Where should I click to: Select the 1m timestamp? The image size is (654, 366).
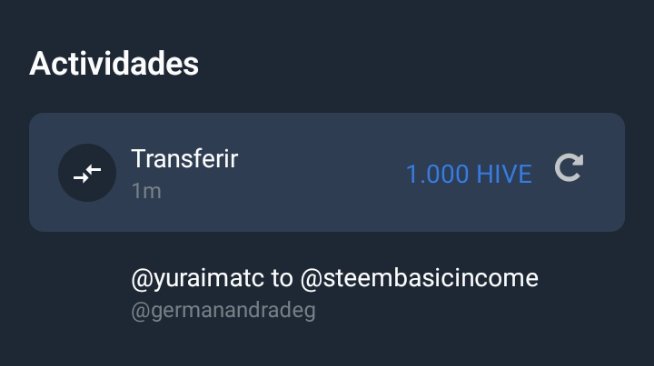(x=146, y=191)
